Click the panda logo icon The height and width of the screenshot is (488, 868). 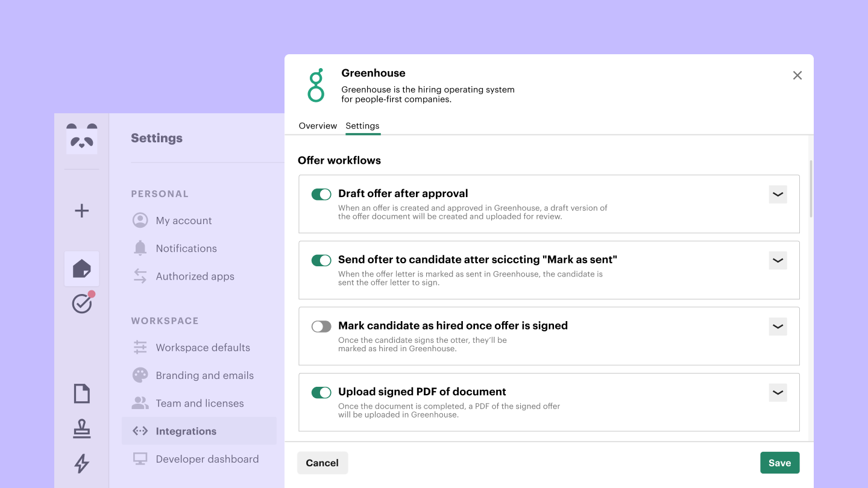pos(82,139)
